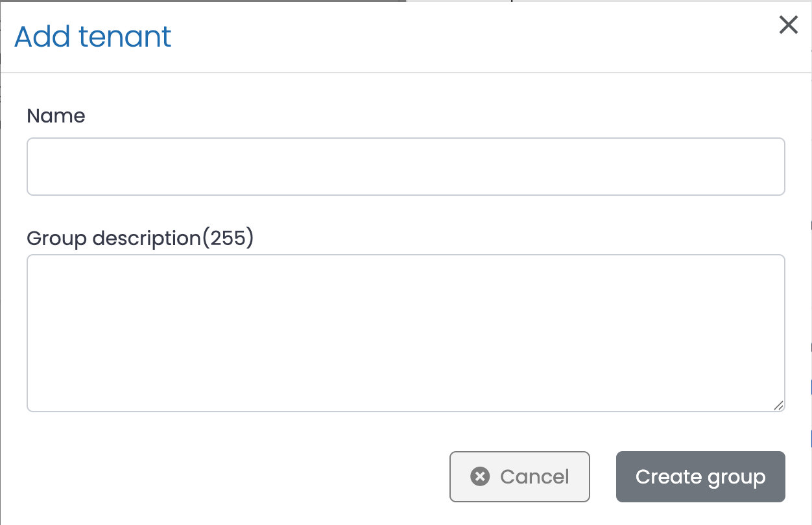This screenshot has width=812, height=525.
Task: Click the gray Create group text
Action: click(x=700, y=477)
